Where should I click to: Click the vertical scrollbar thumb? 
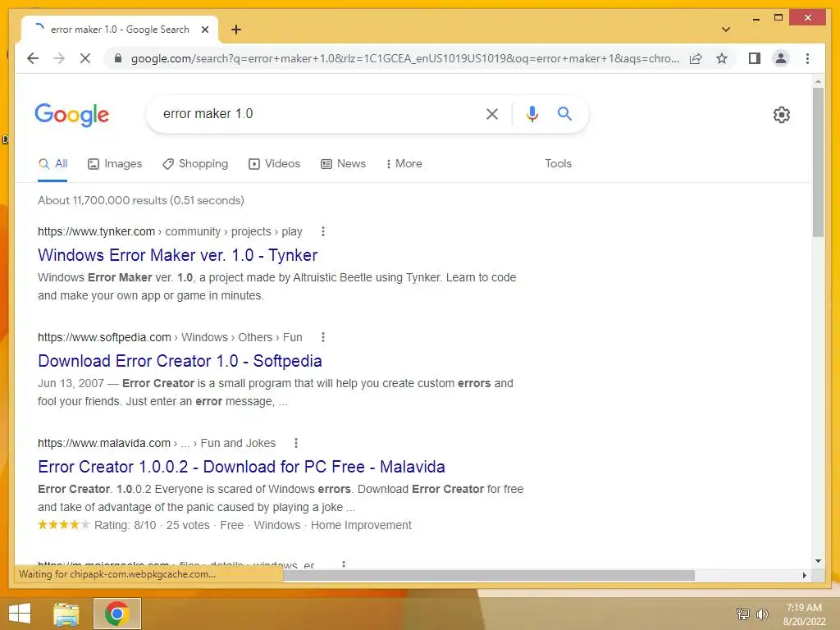click(x=818, y=162)
